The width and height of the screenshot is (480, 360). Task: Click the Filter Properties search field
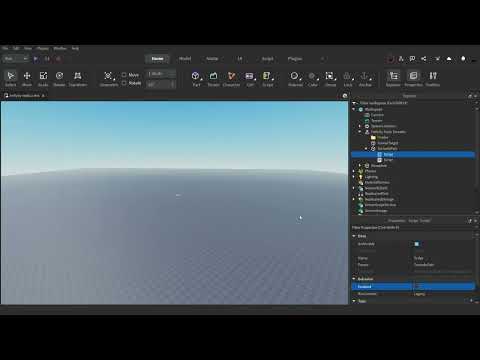click(413, 228)
